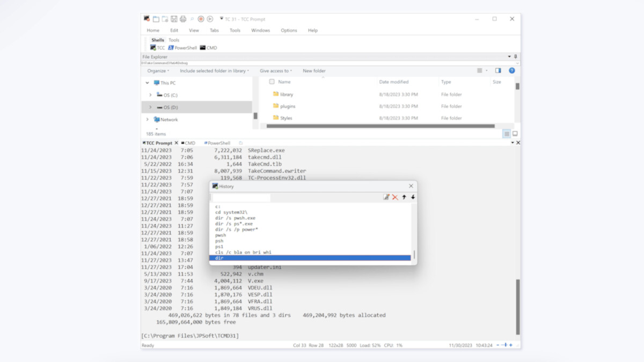Sort by the Type column header

[446, 82]
